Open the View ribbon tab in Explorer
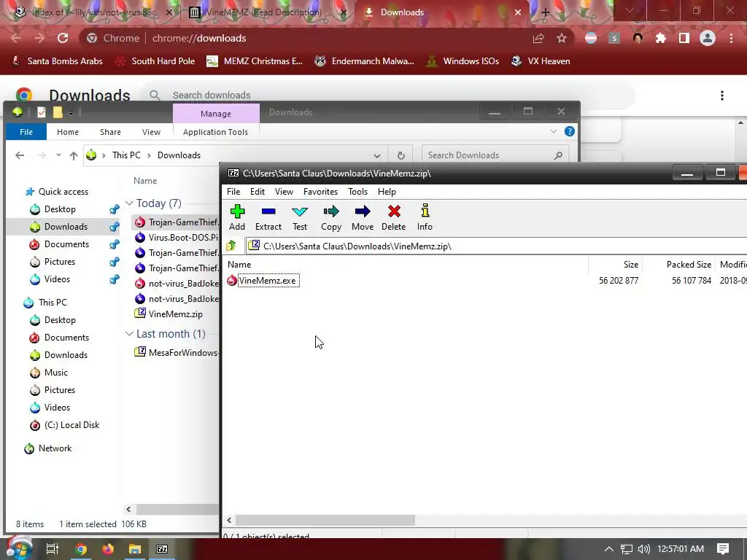This screenshot has height=560, width=747. point(151,132)
